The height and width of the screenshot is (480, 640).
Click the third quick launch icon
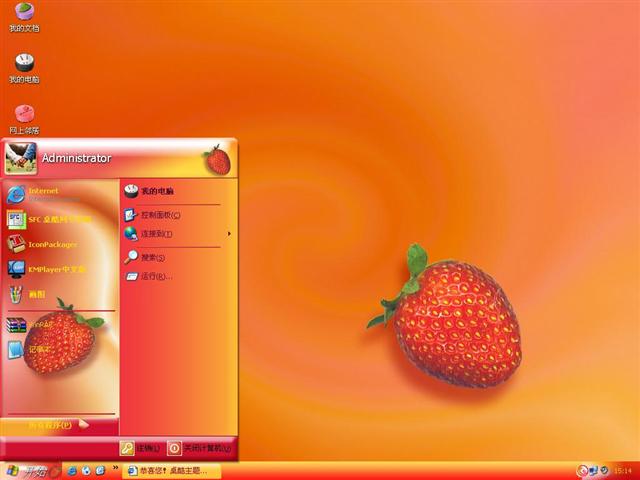(100, 471)
